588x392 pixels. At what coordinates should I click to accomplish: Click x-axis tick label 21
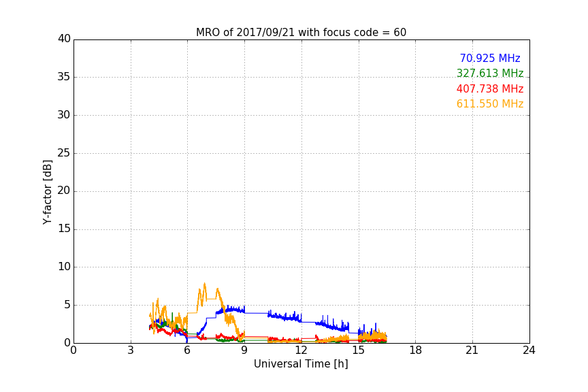[x=472, y=350]
